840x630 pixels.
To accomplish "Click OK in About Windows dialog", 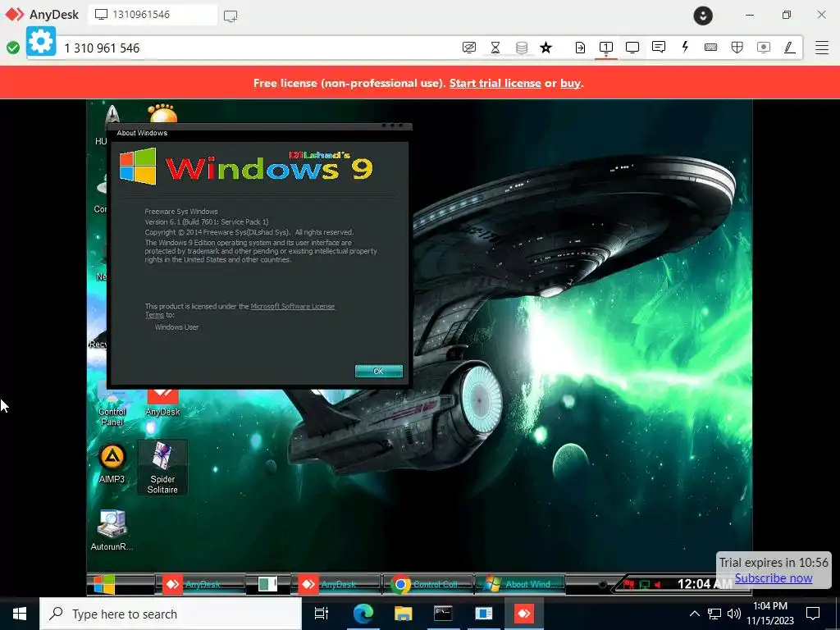I will [379, 372].
